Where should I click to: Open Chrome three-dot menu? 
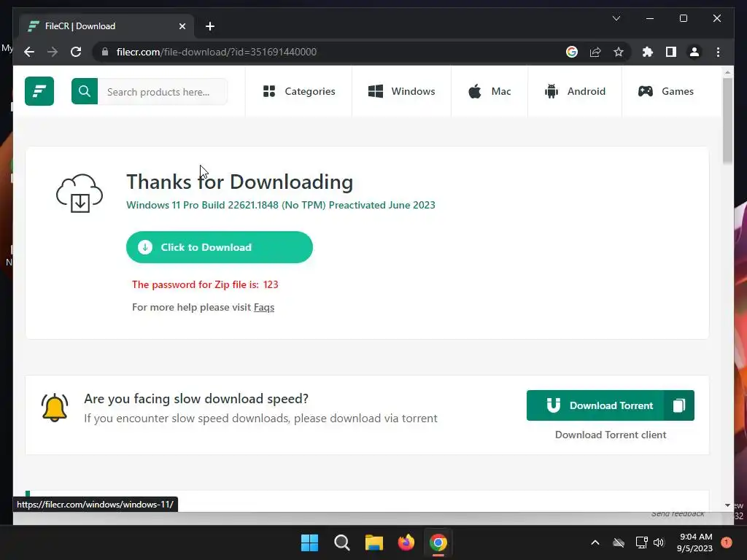click(x=718, y=52)
